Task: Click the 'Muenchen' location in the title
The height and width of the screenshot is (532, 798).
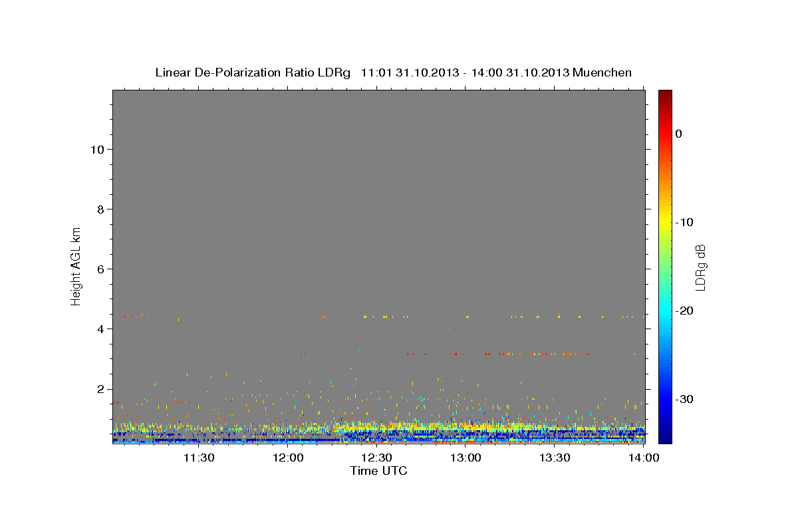Action: (x=602, y=72)
